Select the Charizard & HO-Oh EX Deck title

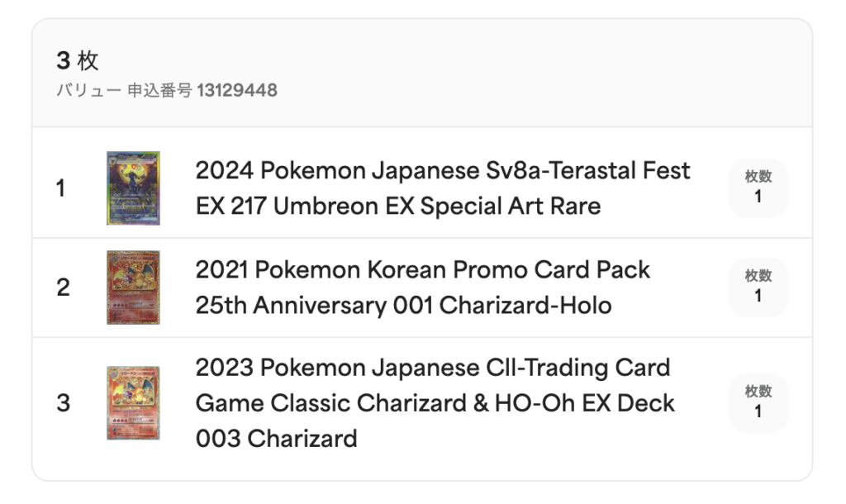(435, 403)
